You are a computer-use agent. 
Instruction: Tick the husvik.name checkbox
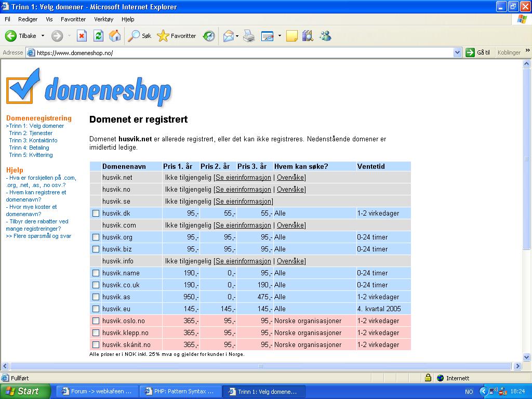pos(96,273)
